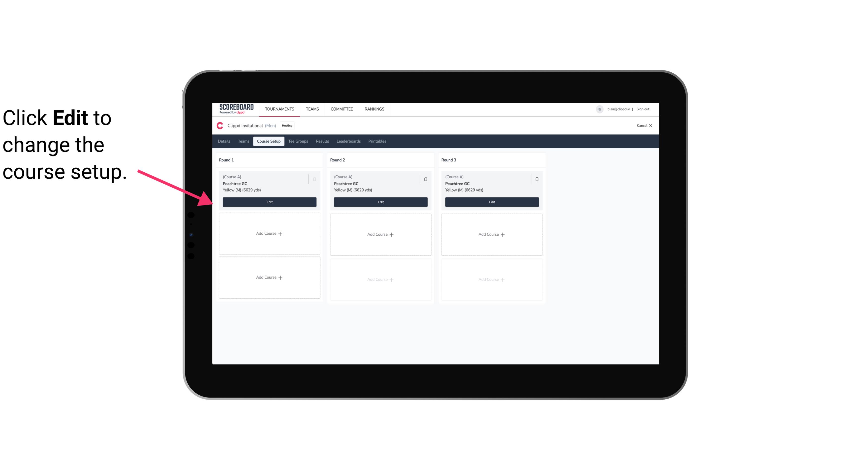Viewport: 868px width, 467px height.
Task: Click the delete icon for Round 3 course
Action: click(x=537, y=179)
